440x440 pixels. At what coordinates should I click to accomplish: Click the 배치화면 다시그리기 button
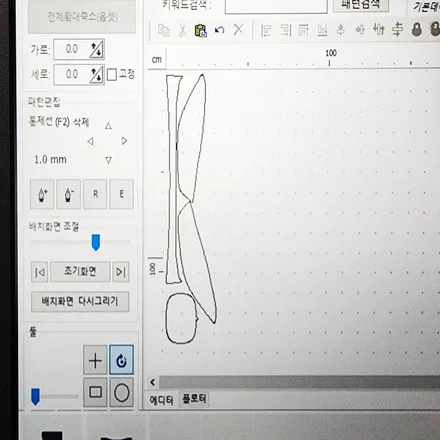(80, 302)
